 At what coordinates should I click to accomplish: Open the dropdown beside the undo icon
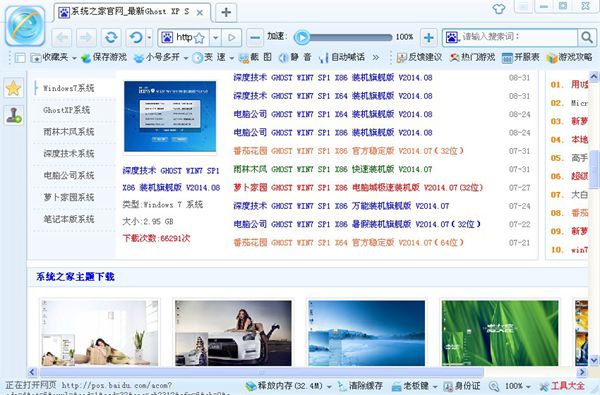[149, 38]
